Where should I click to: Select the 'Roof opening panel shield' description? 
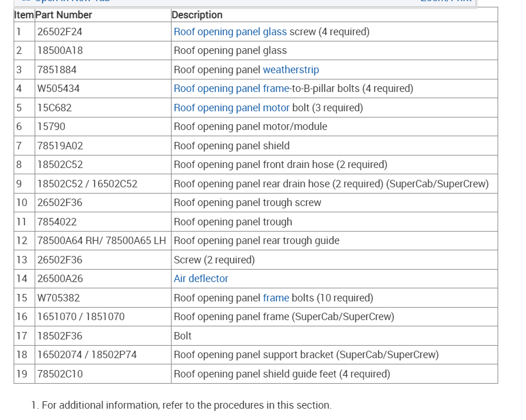(231, 146)
